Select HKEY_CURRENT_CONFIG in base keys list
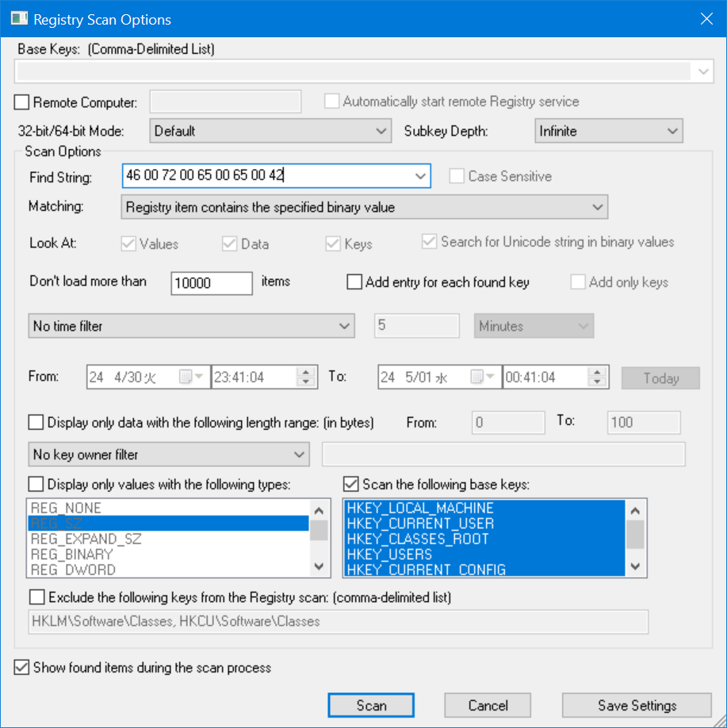 [484, 569]
